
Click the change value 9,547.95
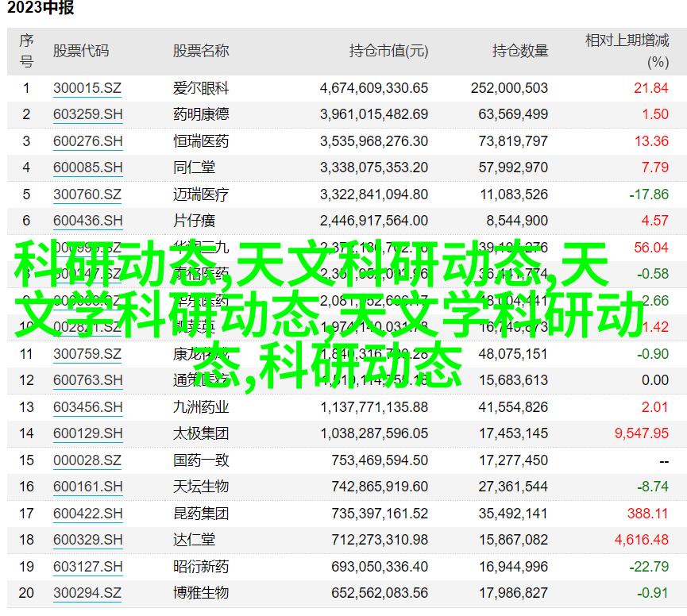[x=642, y=433]
